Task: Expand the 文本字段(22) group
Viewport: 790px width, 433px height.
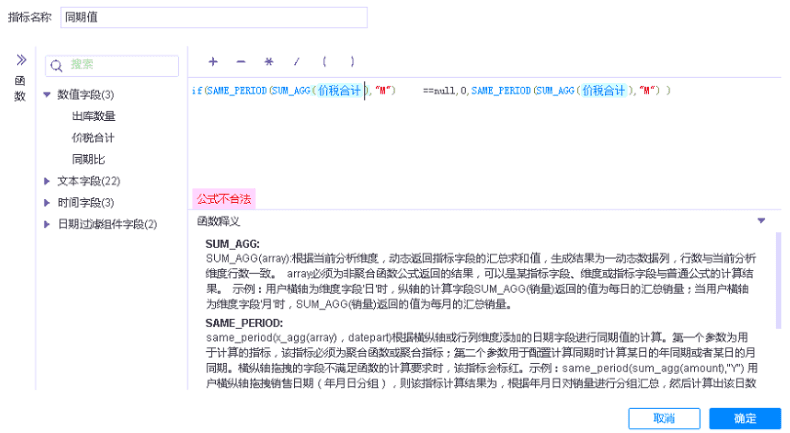Action: point(47,181)
